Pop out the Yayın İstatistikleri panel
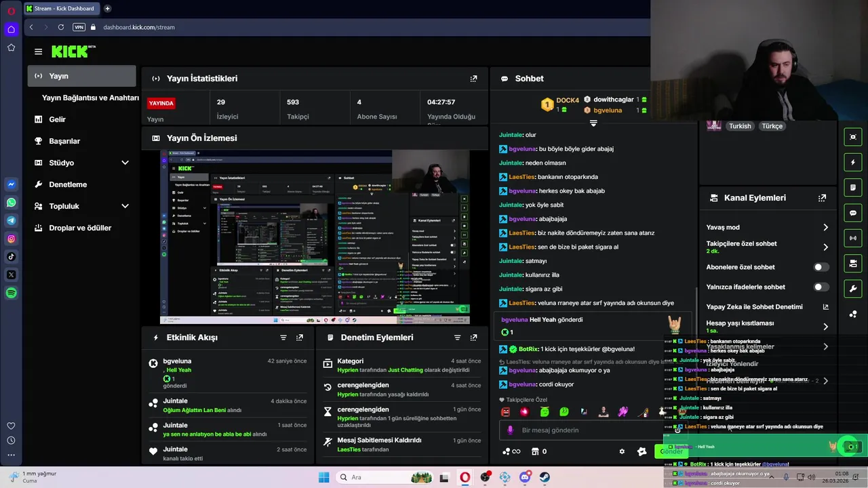This screenshot has height=488, width=868. tap(473, 79)
